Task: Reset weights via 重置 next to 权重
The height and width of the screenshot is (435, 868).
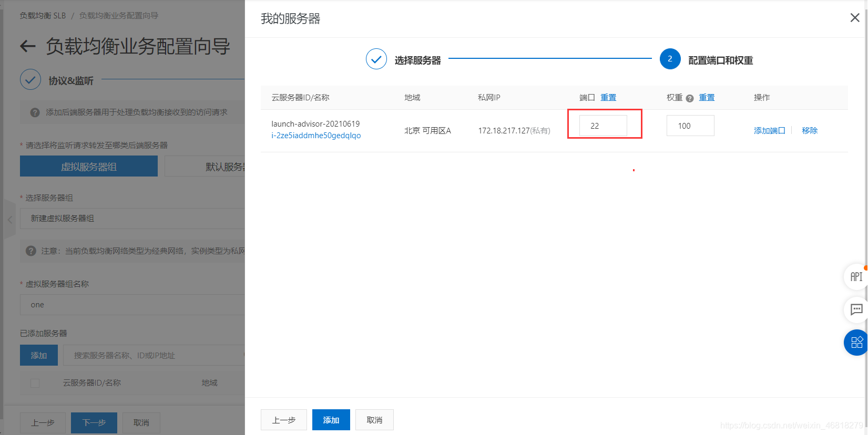Action: point(707,98)
